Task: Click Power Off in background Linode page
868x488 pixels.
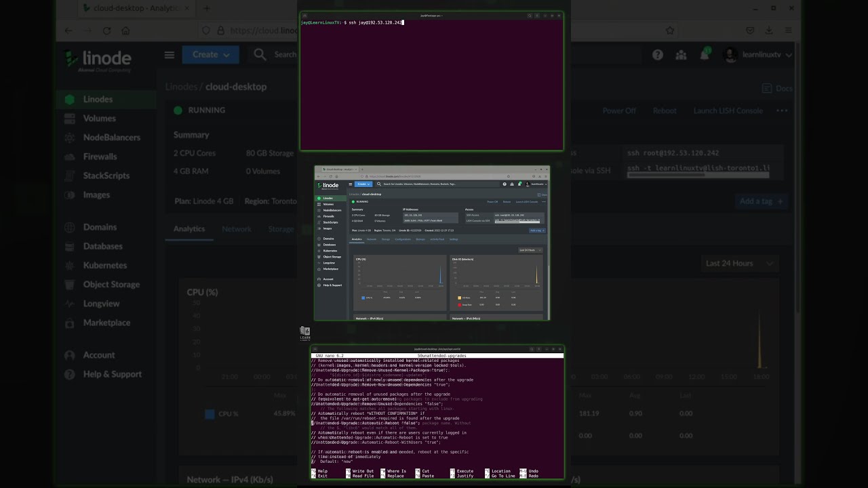Action: coord(619,110)
